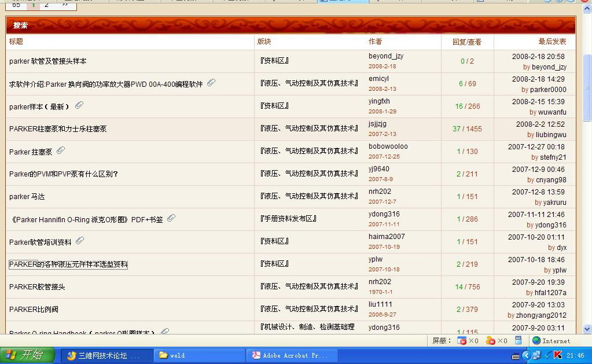This screenshot has height=364, width=592.
Task: View author profile yj9640
Action: (378, 169)
